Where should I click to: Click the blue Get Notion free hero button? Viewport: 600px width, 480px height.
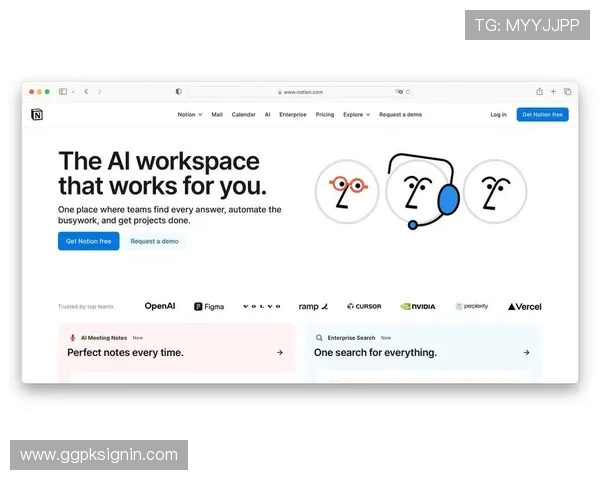pos(88,241)
